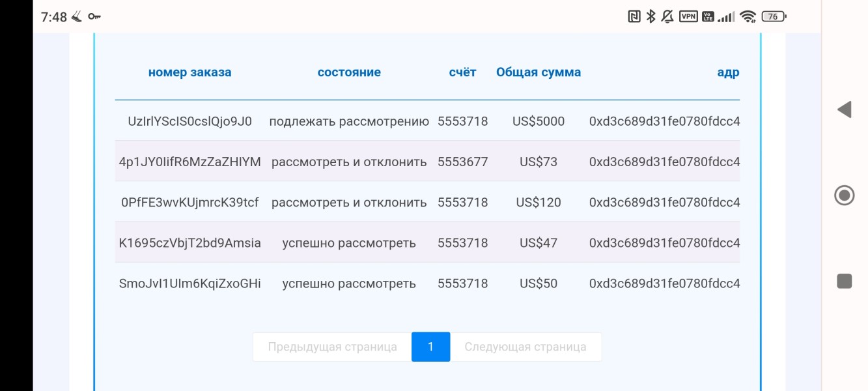868x391 pixels.
Task: Tap the VPN key icon beside the clock
Action: coord(94,17)
